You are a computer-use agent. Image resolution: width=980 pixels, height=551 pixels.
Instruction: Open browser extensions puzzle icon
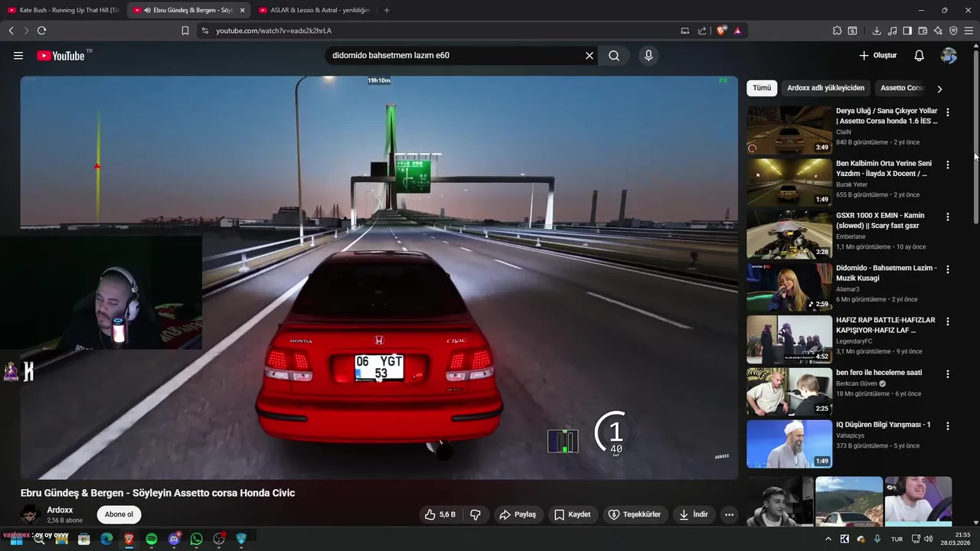(x=837, y=31)
